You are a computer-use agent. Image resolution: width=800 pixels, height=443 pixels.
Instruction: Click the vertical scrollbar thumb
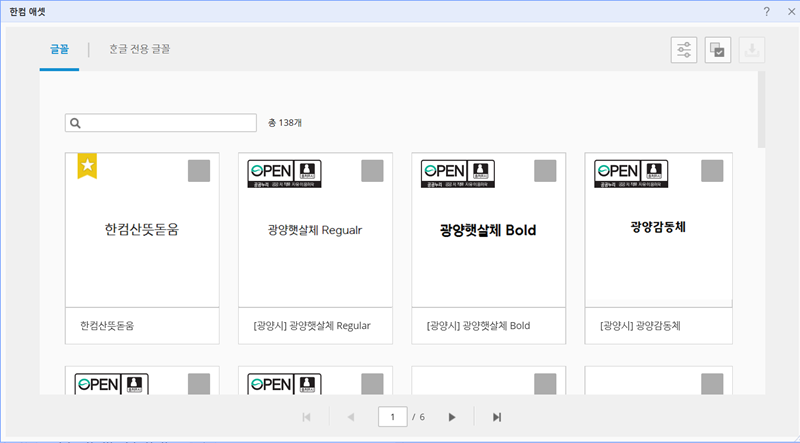coord(761,109)
